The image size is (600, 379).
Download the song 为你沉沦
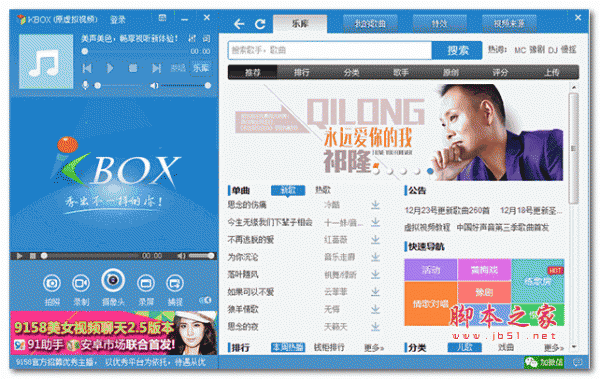pyautogui.click(x=375, y=257)
